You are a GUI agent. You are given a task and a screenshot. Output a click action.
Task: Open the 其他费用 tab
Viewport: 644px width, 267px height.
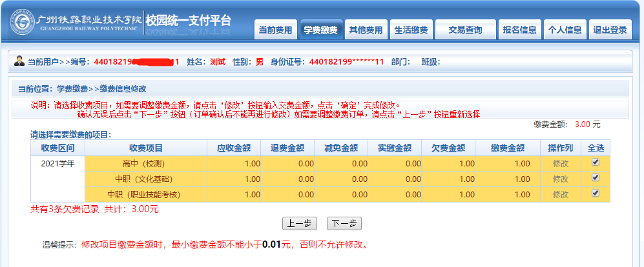(366, 30)
